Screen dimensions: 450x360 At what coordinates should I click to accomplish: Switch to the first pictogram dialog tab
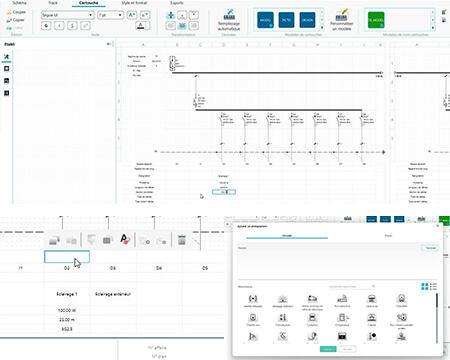[x=287, y=236]
